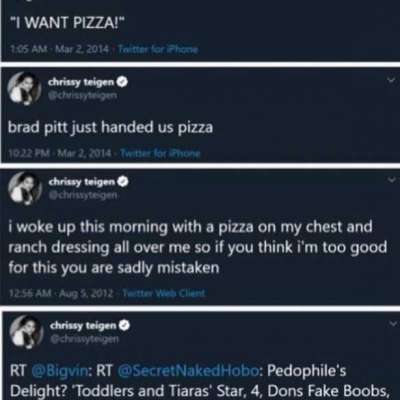Open the @SecretNakedHobo mention link
This screenshot has width=400, height=400.
[x=188, y=371]
